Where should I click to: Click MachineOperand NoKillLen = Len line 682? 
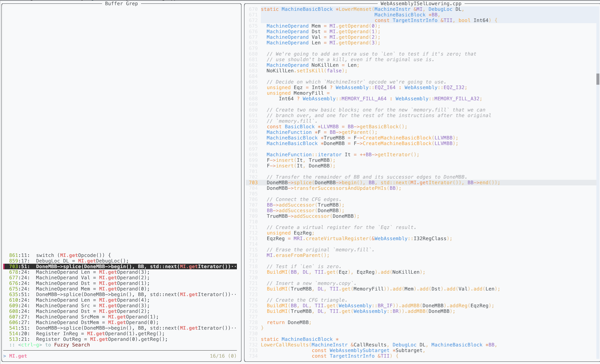click(x=313, y=65)
